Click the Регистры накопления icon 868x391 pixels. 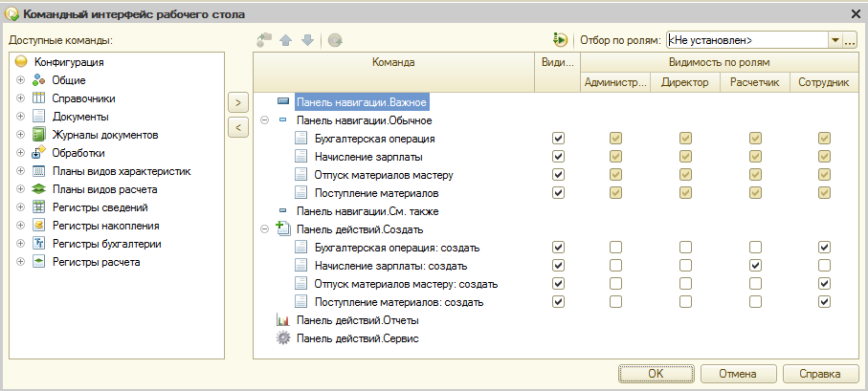point(38,226)
